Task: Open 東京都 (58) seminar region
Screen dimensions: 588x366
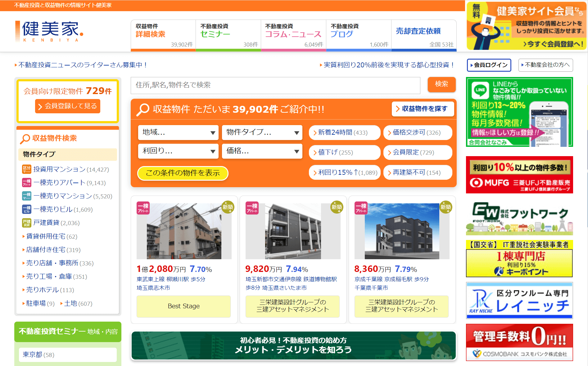Action: tap(68, 355)
